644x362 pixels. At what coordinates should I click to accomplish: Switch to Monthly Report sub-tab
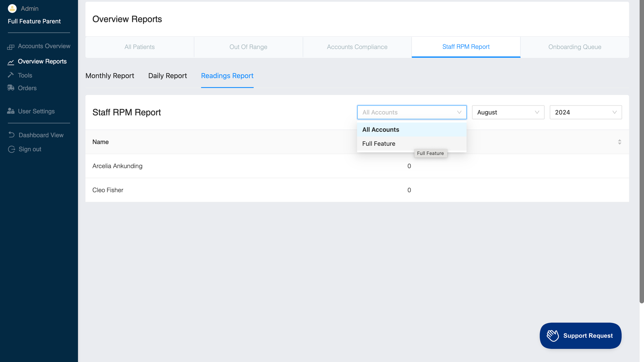click(110, 76)
